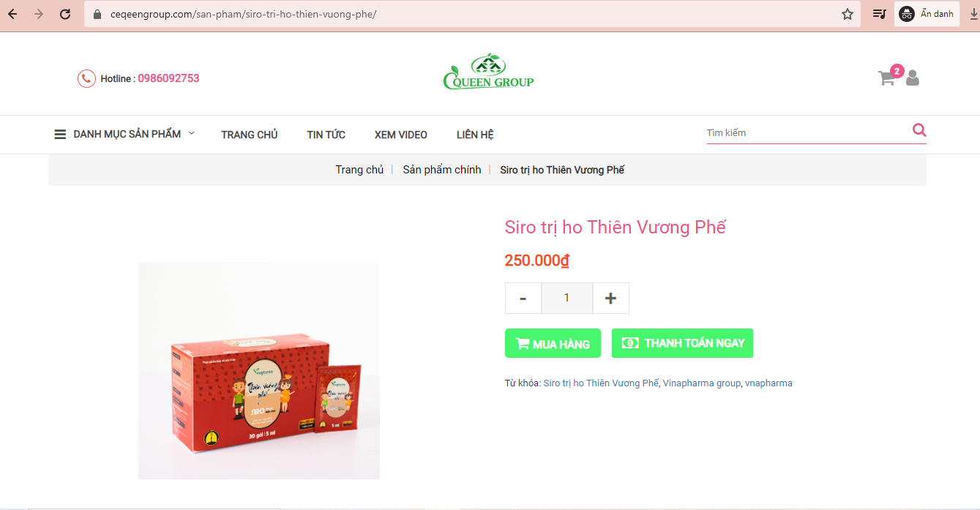Open the XEM VIDEO menu item

pyautogui.click(x=401, y=135)
